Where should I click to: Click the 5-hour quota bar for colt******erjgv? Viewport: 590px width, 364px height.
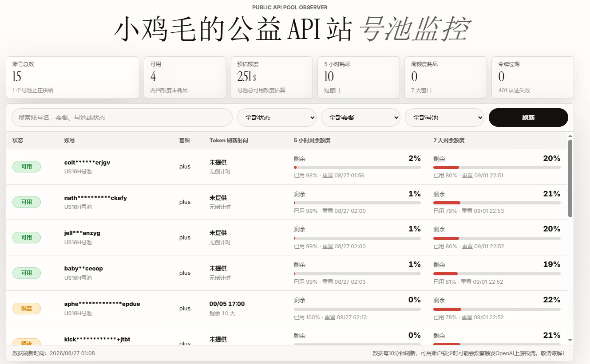pyautogui.click(x=357, y=167)
